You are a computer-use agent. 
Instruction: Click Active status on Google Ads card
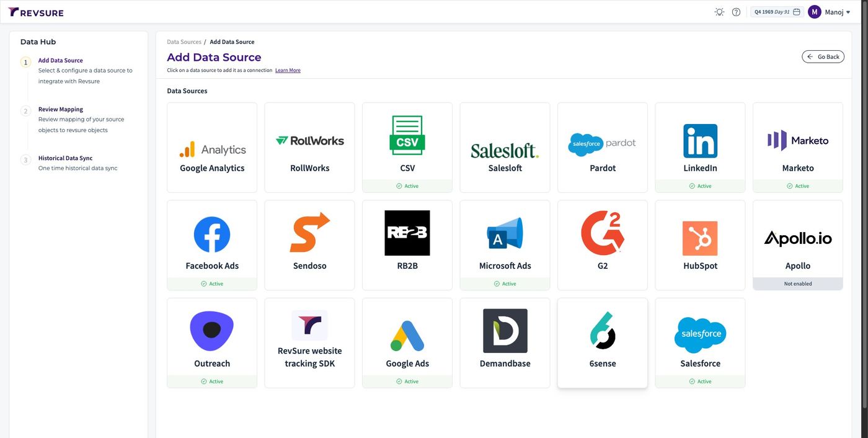point(407,382)
